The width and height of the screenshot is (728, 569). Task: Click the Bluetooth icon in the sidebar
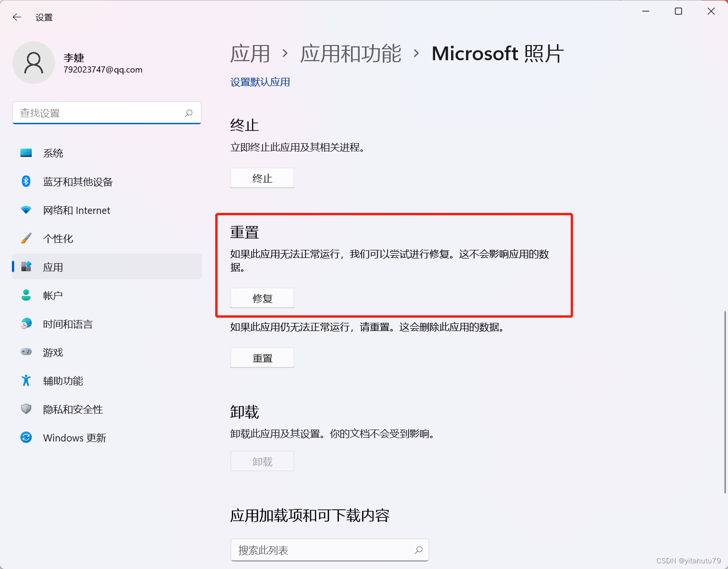pyautogui.click(x=26, y=181)
